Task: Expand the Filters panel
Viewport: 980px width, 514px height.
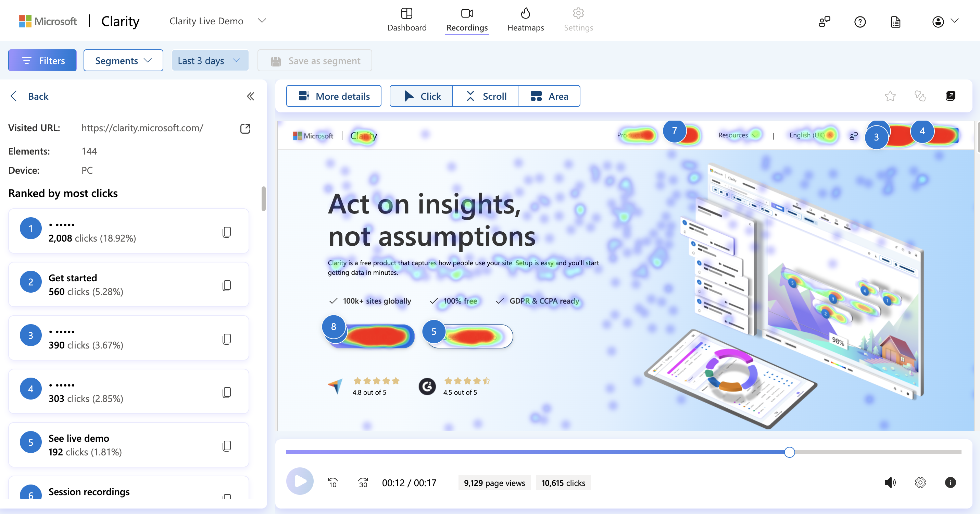Action: [43, 60]
